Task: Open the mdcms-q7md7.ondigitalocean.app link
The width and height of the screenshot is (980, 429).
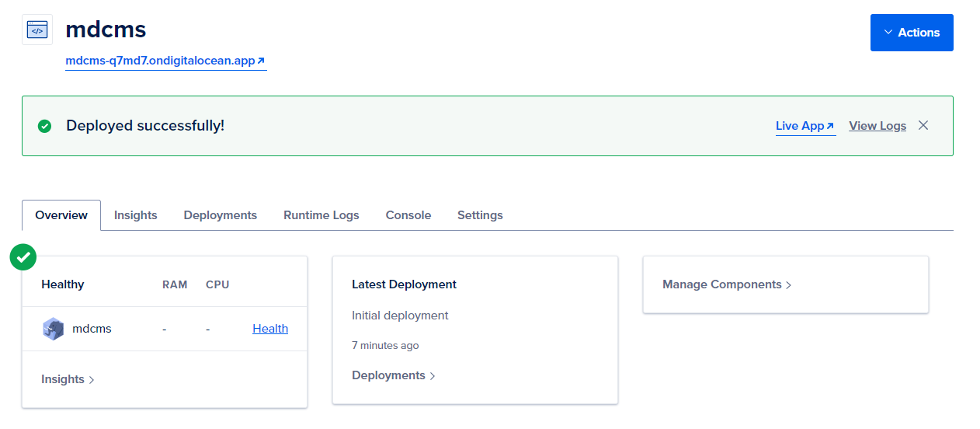Action: coord(165,61)
